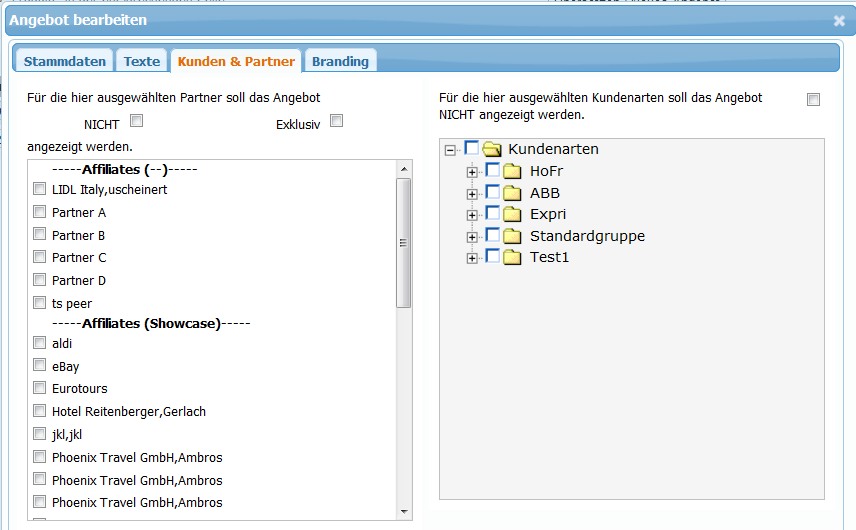Click the open Kundenarten root folder icon
The width and height of the screenshot is (856, 530).
(492, 149)
